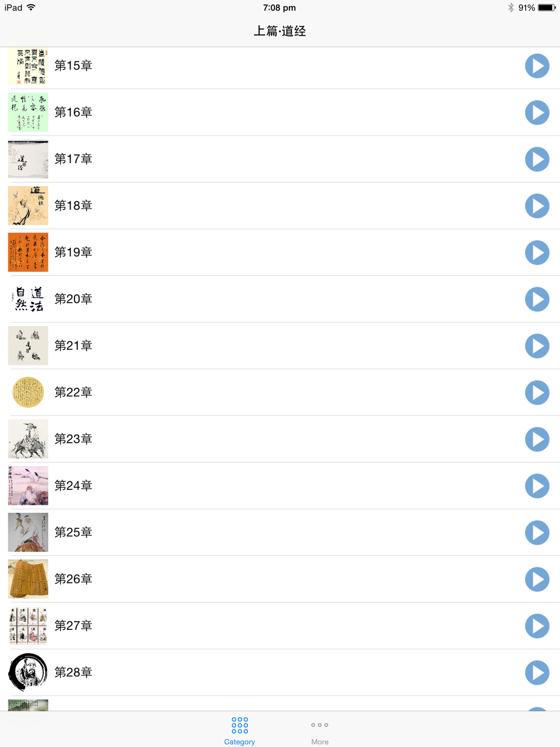Tap the battery indicator in status bar

(x=546, y=8)
